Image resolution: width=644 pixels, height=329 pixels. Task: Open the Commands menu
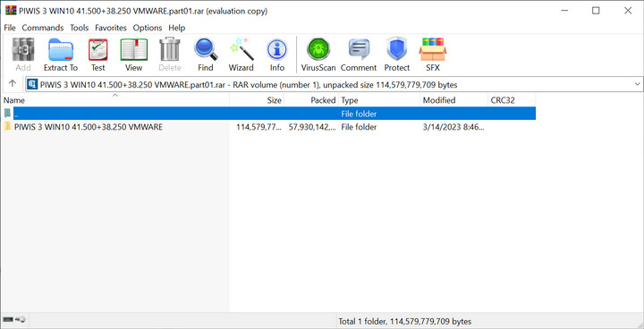[43, 28]
